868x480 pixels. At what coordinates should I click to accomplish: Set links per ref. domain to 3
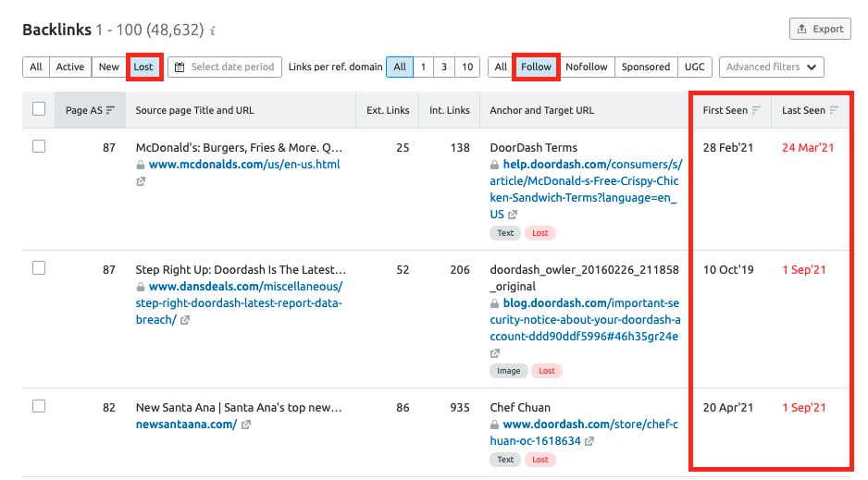(x=444, y=67)
